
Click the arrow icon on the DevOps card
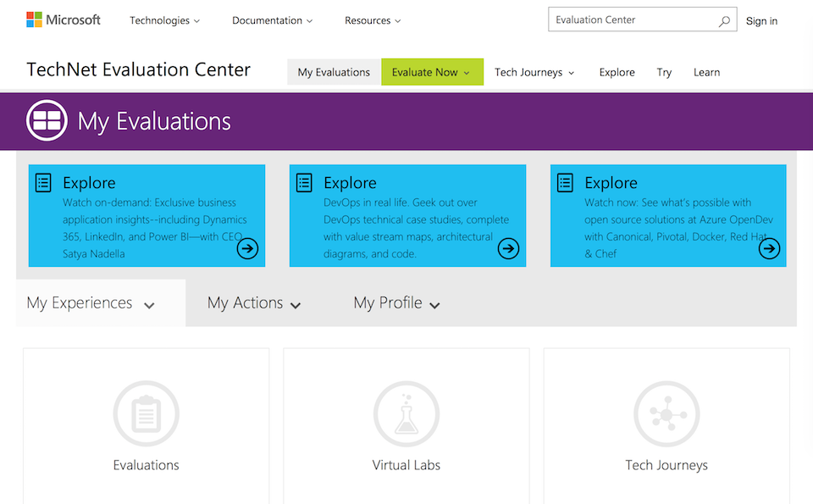click(x=508, y=248)
